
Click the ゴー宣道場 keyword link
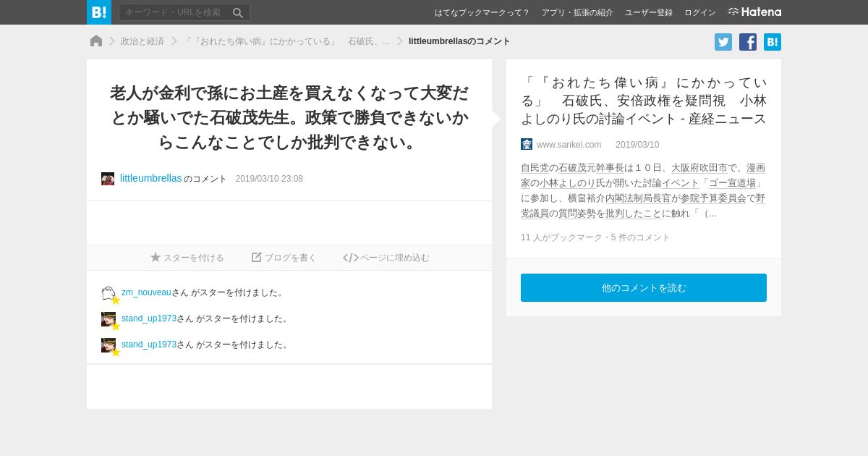732,183
